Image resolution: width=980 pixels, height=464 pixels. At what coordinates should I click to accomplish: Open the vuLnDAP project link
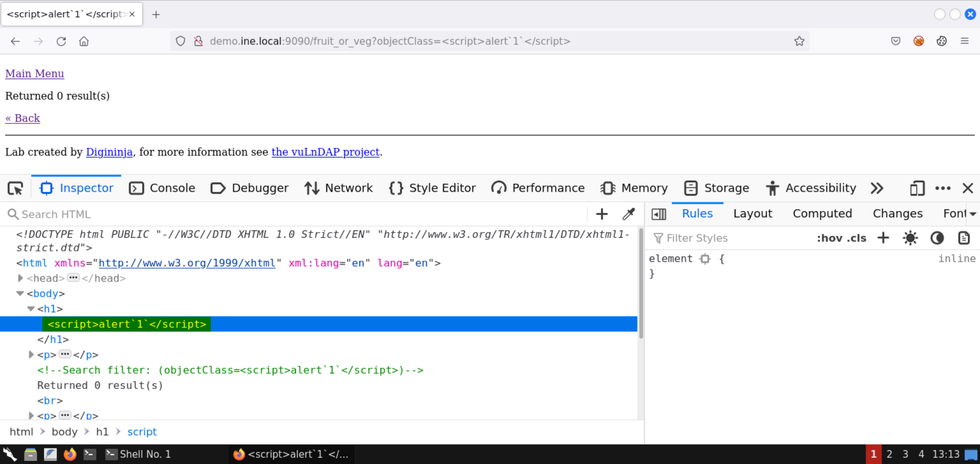(325, 152)
